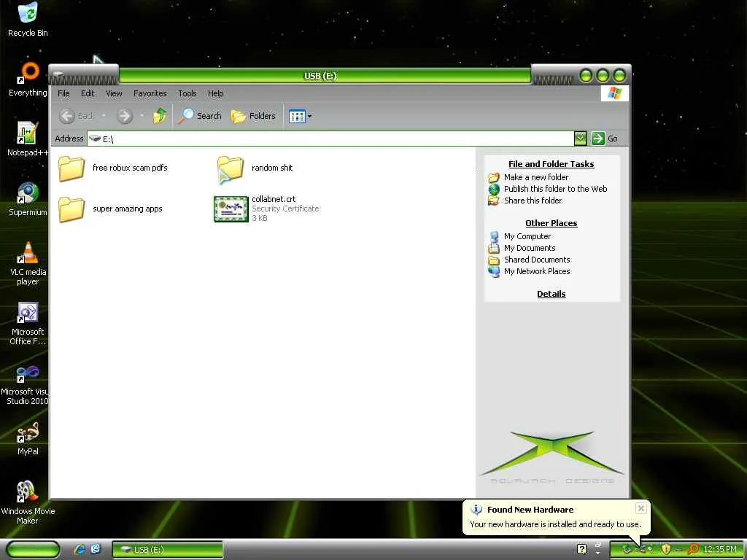Go up one folder level
Screen dimensions: 747x560
click(160, 116)
